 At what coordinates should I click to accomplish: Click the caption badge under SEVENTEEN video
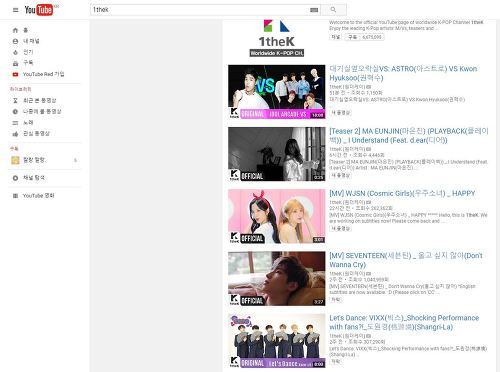pos(335,300)
